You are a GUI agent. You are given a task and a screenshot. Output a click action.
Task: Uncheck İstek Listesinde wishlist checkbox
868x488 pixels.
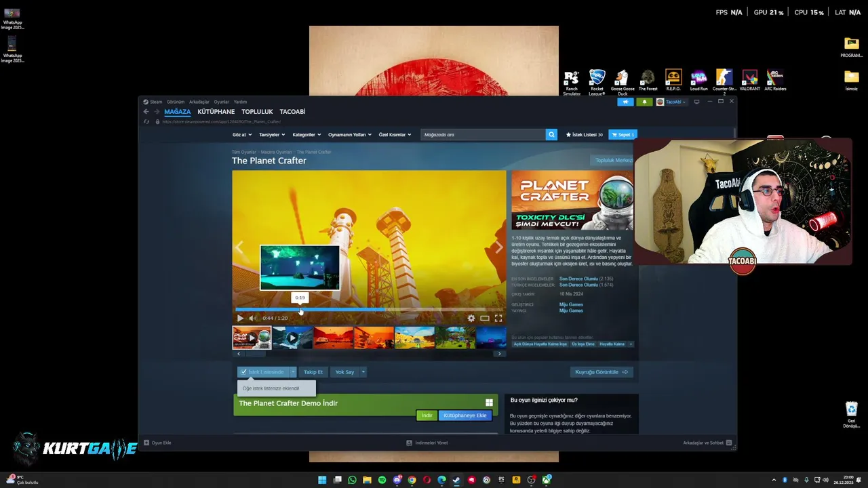pos(243,371)
